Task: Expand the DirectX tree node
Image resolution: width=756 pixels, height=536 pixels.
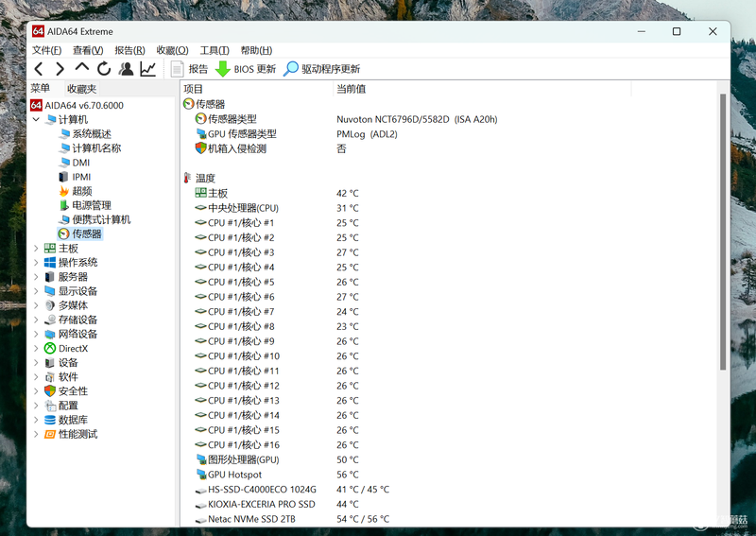Action: pos(36,348)
